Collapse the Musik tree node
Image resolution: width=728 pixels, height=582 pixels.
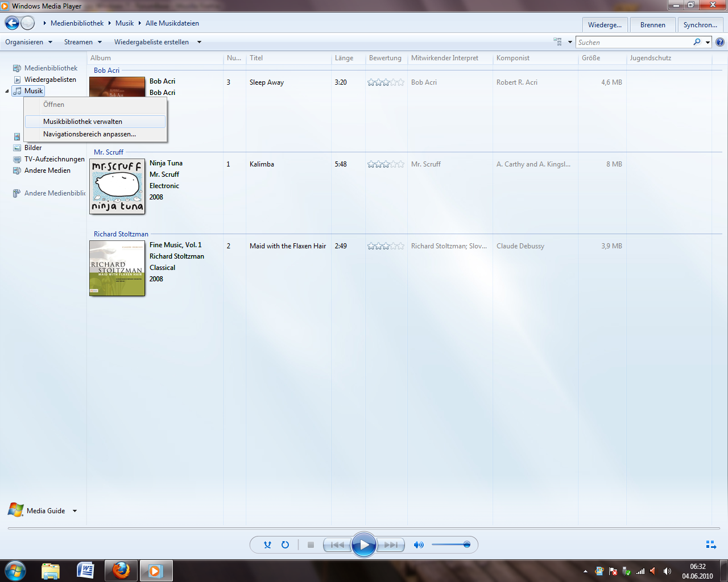coord(7,91)
